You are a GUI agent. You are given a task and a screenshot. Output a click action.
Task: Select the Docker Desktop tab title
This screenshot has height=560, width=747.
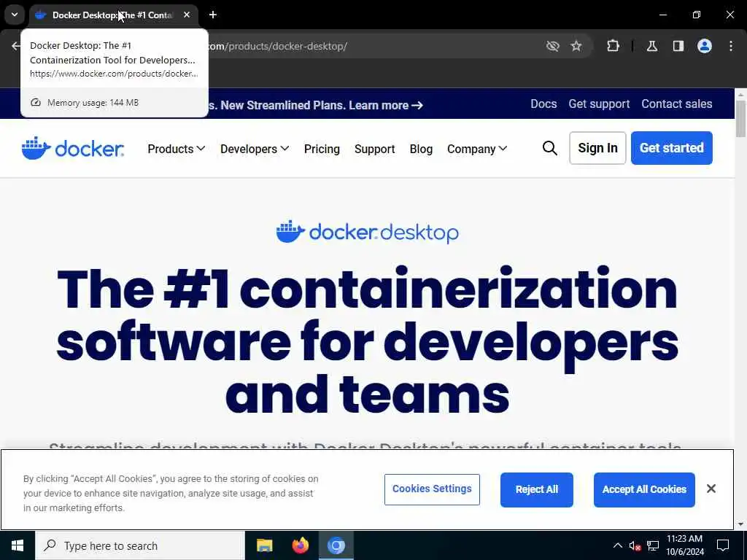tap(112, 15)
